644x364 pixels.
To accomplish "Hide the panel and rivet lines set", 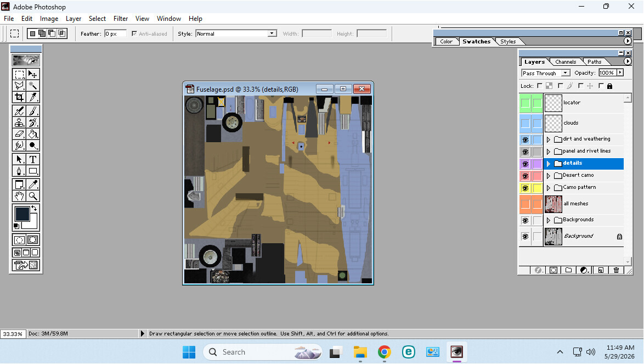I will pyautogui.click(x=525, y=152).
